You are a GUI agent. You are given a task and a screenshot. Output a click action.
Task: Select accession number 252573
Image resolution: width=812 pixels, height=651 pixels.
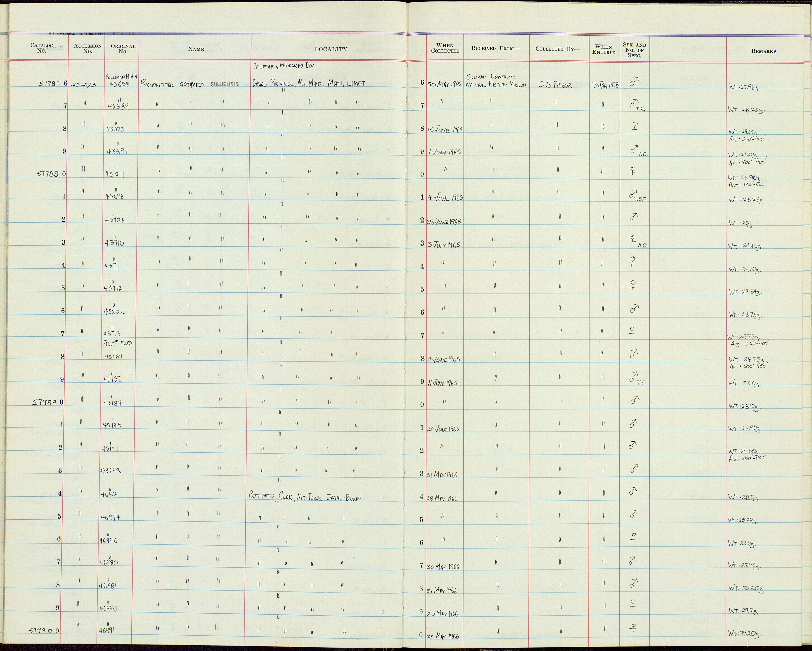point(84,85)
